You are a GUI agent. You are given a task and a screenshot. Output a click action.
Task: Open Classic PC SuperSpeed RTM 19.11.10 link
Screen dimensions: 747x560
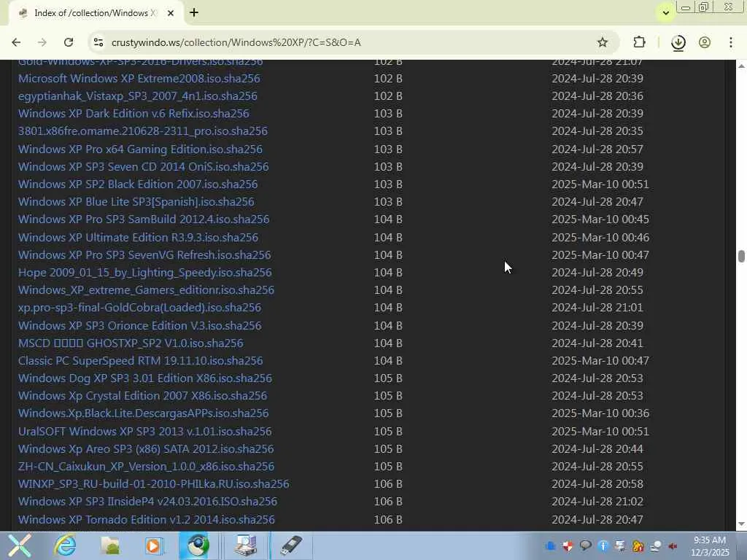tap(141, 361)
